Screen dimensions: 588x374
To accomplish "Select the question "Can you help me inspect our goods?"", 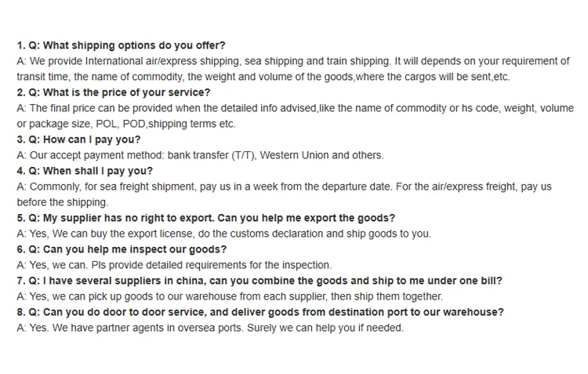I will pos(122,249).
